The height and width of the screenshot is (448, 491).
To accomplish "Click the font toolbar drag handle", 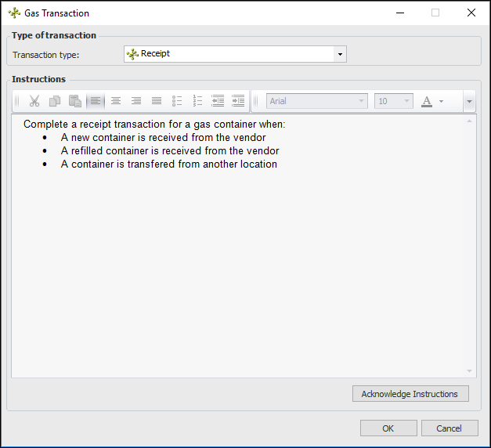I will (256, 101).
